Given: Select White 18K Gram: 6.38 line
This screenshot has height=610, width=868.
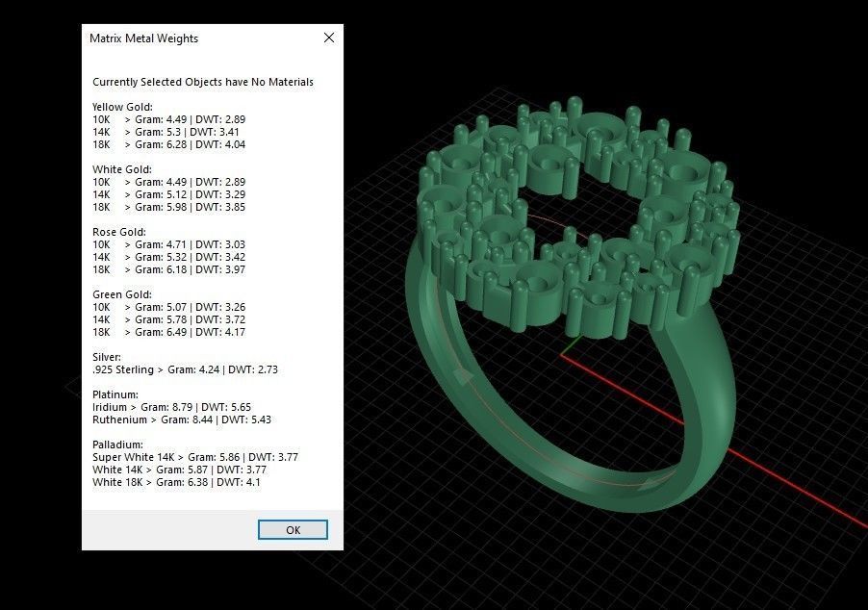Looking at the screenshot, I should 176,482.
